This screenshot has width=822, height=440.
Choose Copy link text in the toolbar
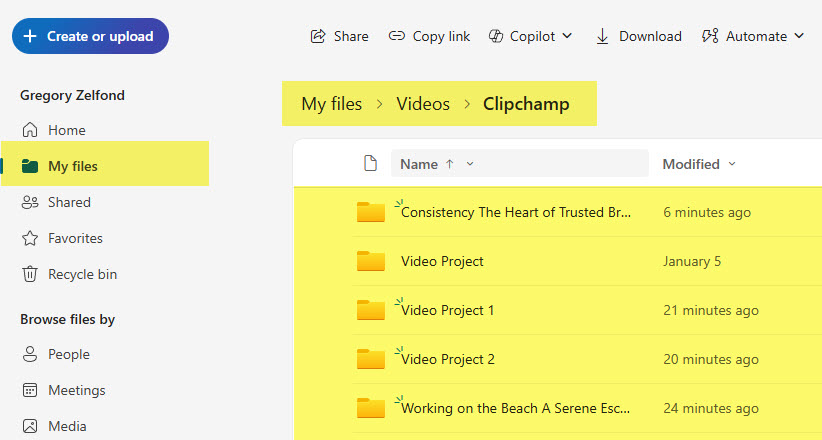[x=441, y=36]
